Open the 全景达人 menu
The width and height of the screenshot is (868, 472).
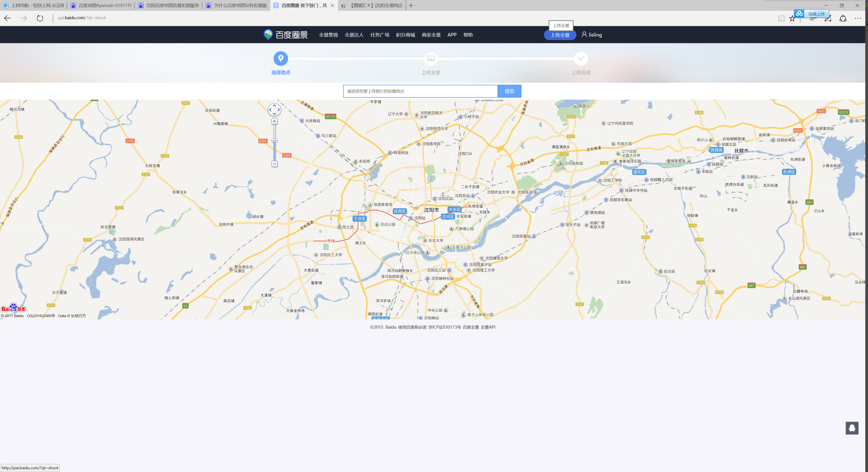click(x=354, y=35)
